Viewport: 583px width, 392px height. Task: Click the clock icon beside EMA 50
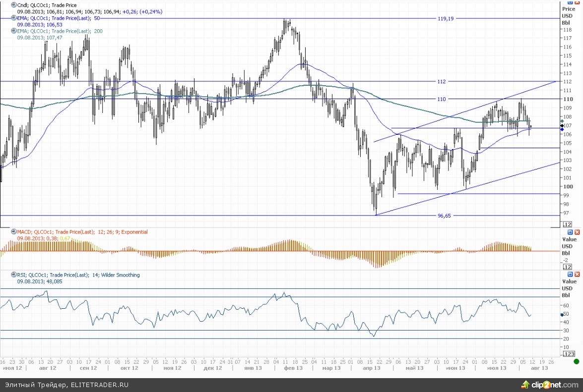point(13,18)
